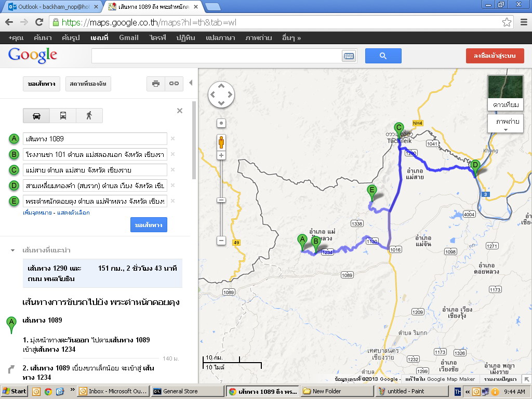This screenshot has height=399, width=532.
Task: Open สถานที่ของฉัน My places
Action: [88, 84]
